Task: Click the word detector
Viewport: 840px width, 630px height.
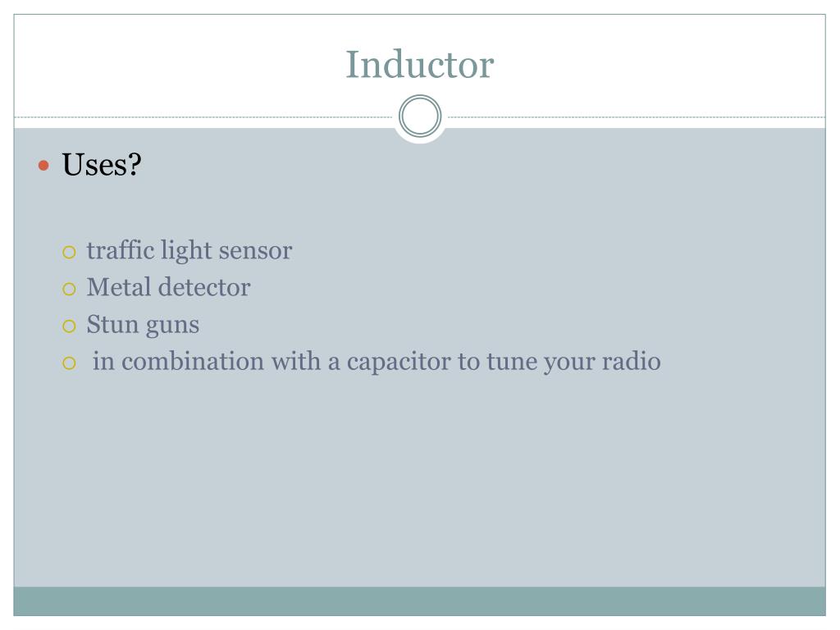Action: [x=204, y=288]
